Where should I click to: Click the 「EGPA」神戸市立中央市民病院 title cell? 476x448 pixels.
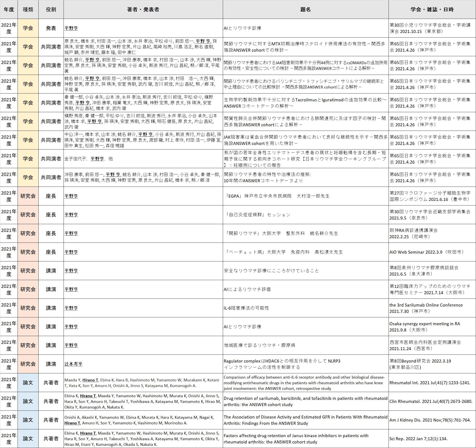305,196
